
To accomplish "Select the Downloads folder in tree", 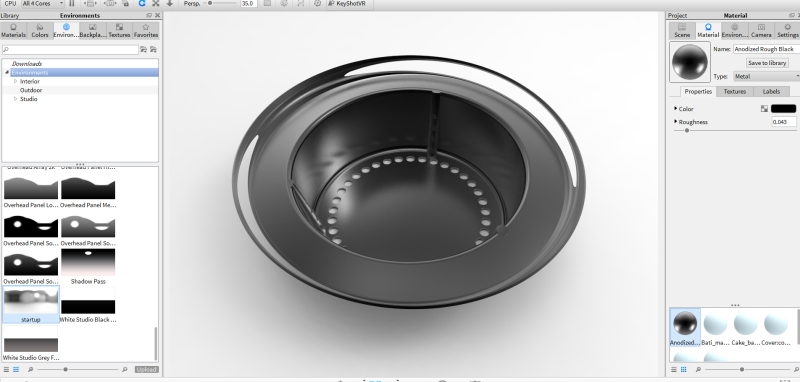I will click(x=27, y=64).
